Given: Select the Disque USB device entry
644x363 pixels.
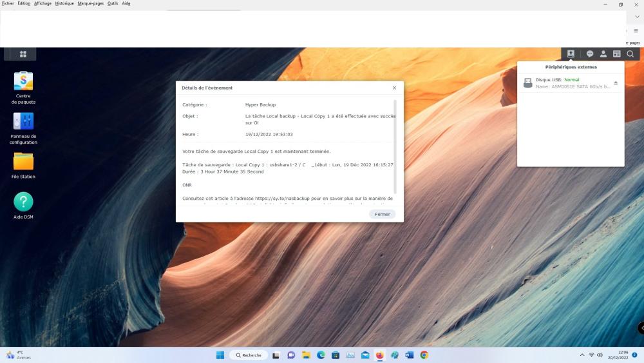Looking at the screenshot, I should (x=567, y=83).
